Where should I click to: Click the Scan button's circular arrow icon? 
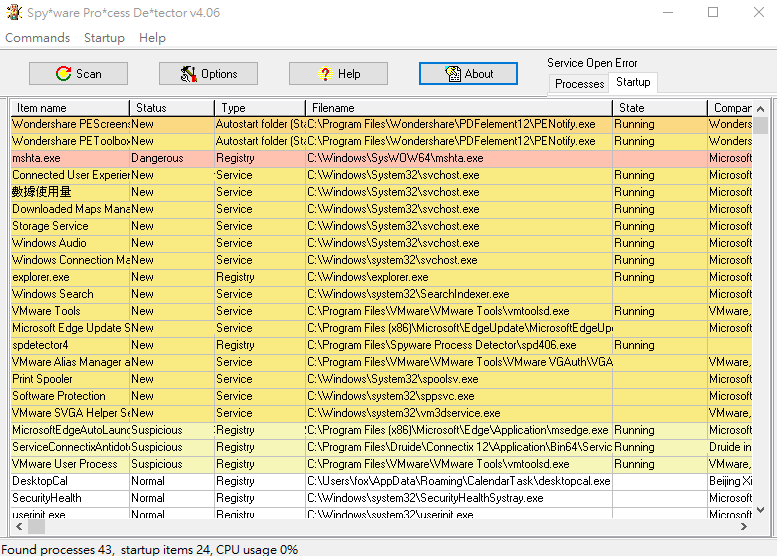coord(63,74)
